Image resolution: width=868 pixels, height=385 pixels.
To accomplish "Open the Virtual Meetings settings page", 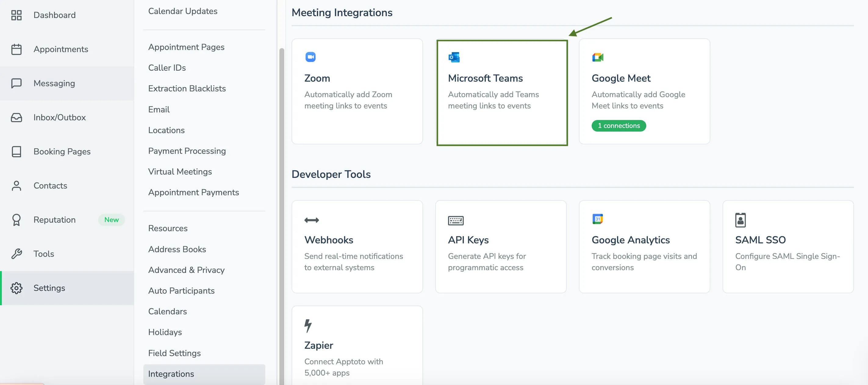I will point(180,171).
